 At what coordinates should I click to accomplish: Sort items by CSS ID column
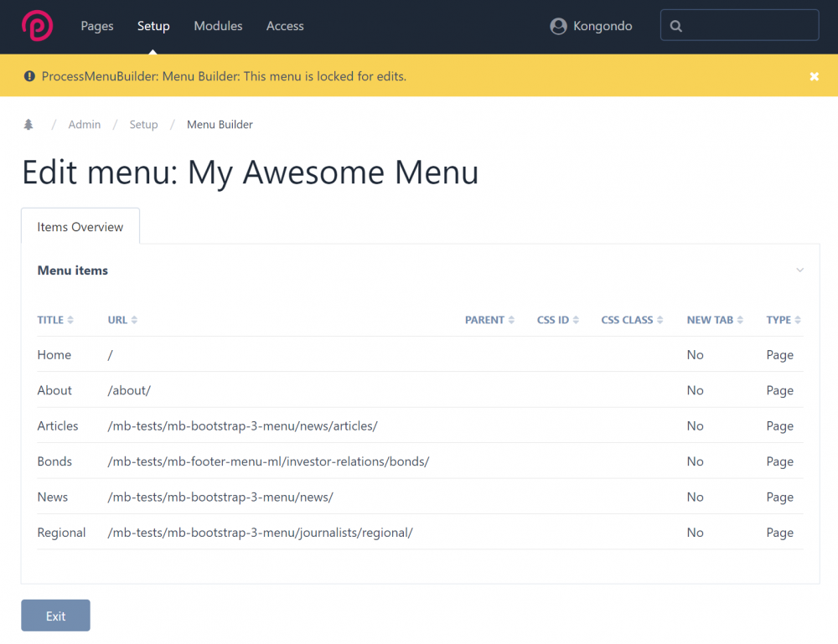click(x=557, y=320)
